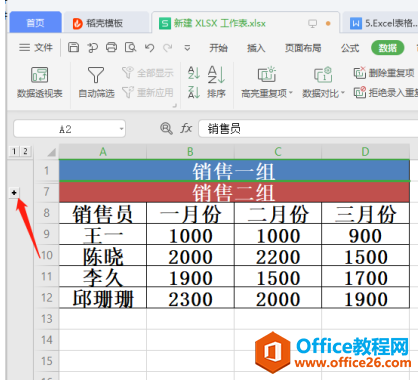Select the 数据 ribbon tab
The width and height of the screenshot is (418, 380).
tap(388, 48)
